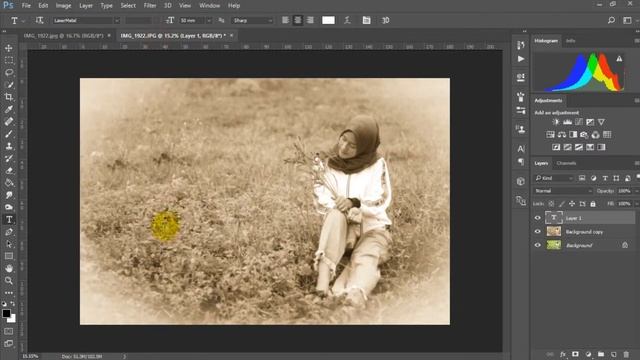Select the Hand tool
This screenshot has width=640, height=360.
pyautogui.click(x=9, y=269)
